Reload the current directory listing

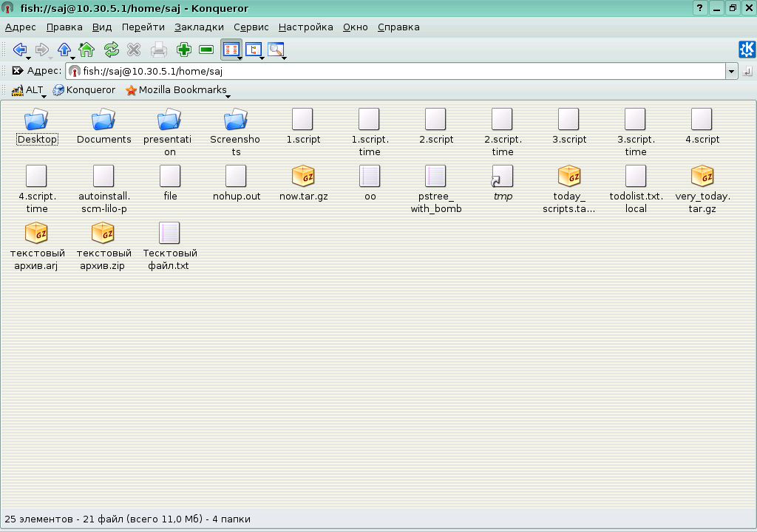pos(111,50)
